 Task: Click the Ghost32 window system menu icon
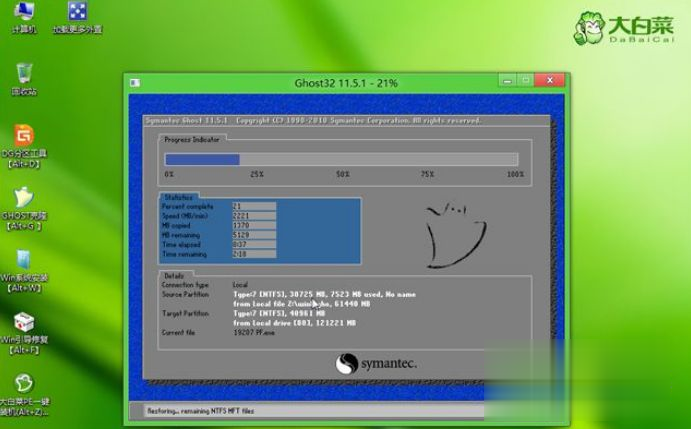point(135,83)
